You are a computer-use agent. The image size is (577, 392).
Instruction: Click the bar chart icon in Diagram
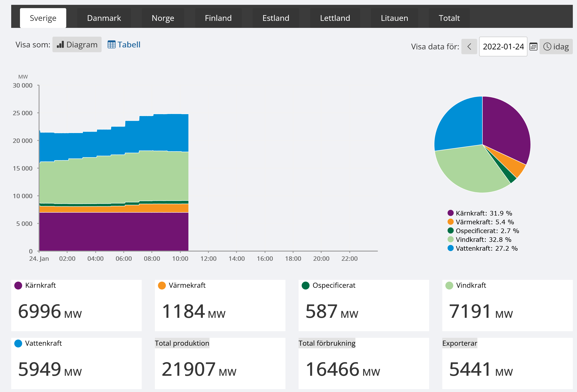click(x=60, y=45)
